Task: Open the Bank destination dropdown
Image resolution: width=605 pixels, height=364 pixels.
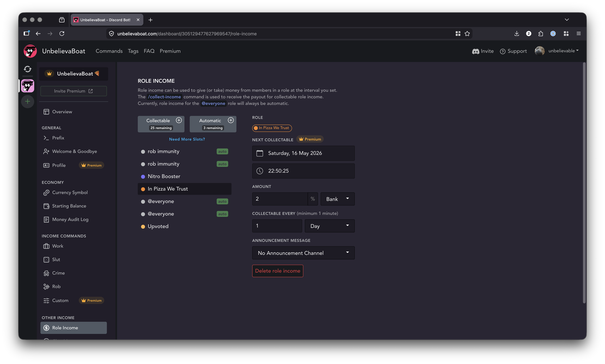Action: [338, 199]
